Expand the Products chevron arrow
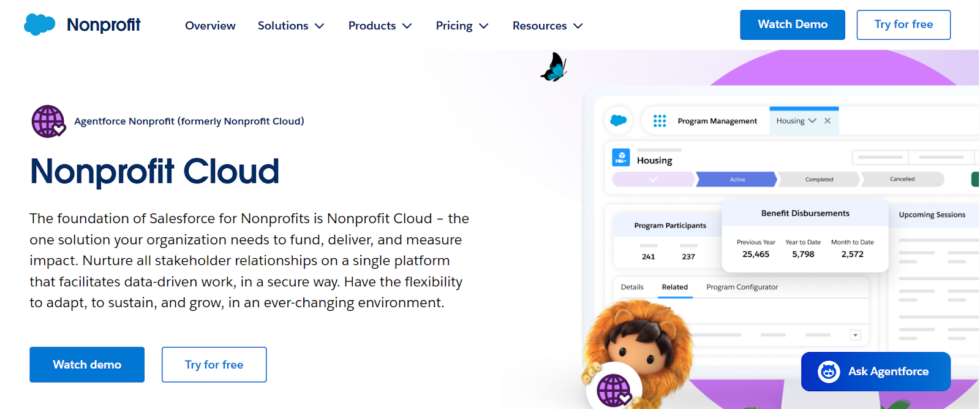980x409 pixels. pos(407,26)
